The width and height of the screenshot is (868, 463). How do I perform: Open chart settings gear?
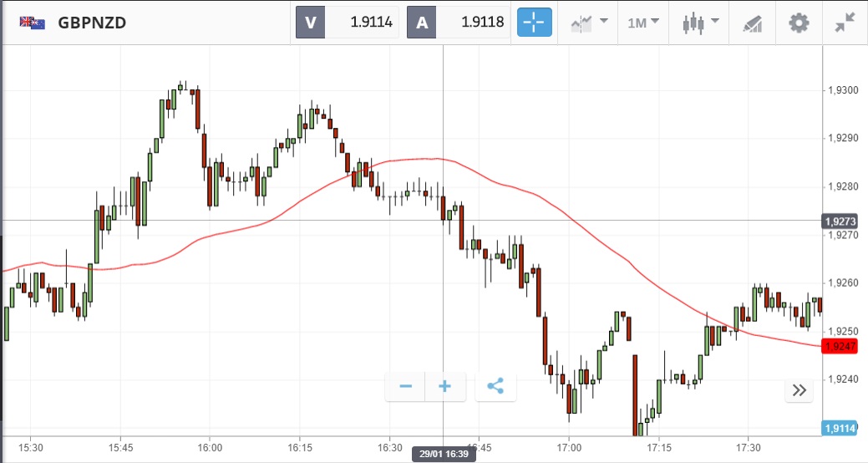(799, 23)
